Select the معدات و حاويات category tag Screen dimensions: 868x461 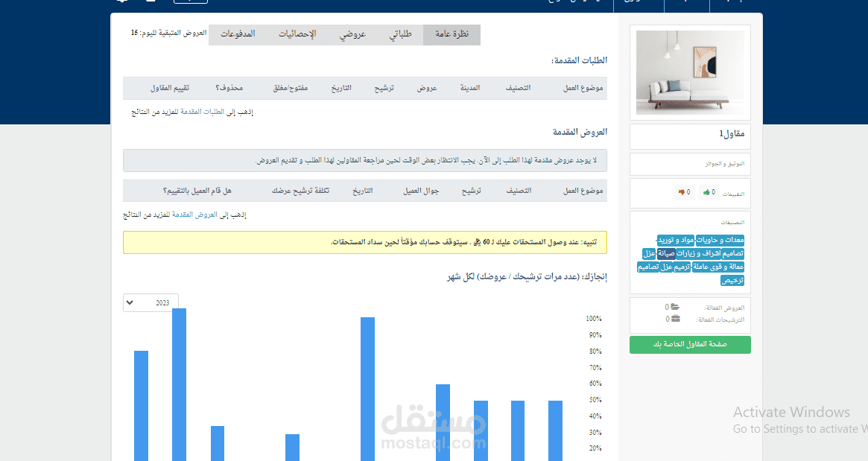point(720,241)
